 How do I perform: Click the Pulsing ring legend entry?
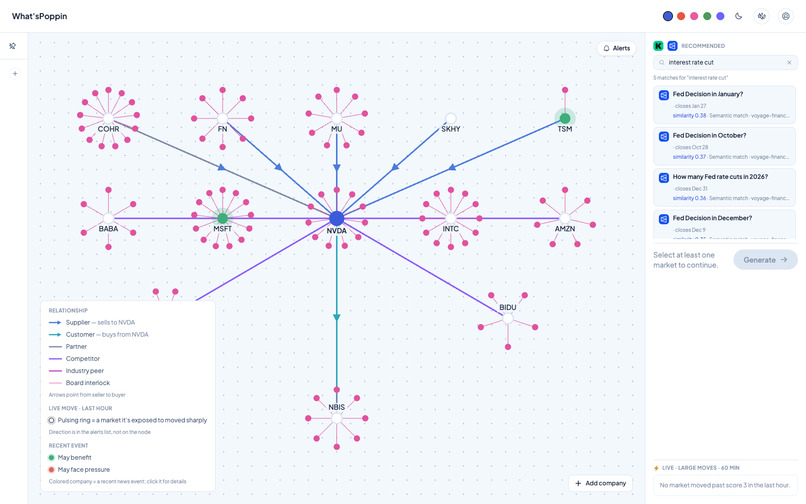(x=127, y=420)
